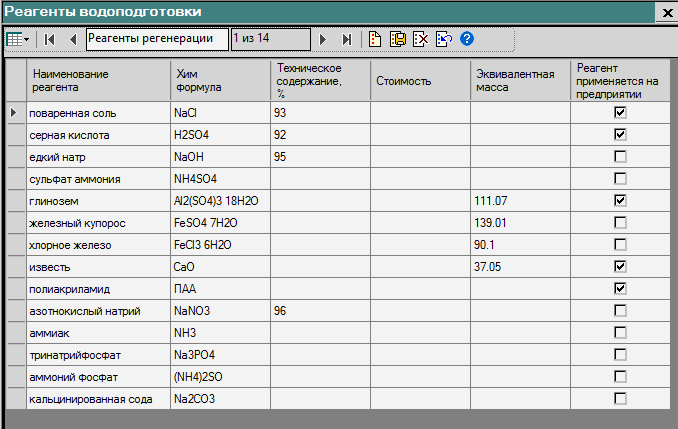Jump to the last record
The height and width of the screenshot is (429, 678).
pos(346,39)
